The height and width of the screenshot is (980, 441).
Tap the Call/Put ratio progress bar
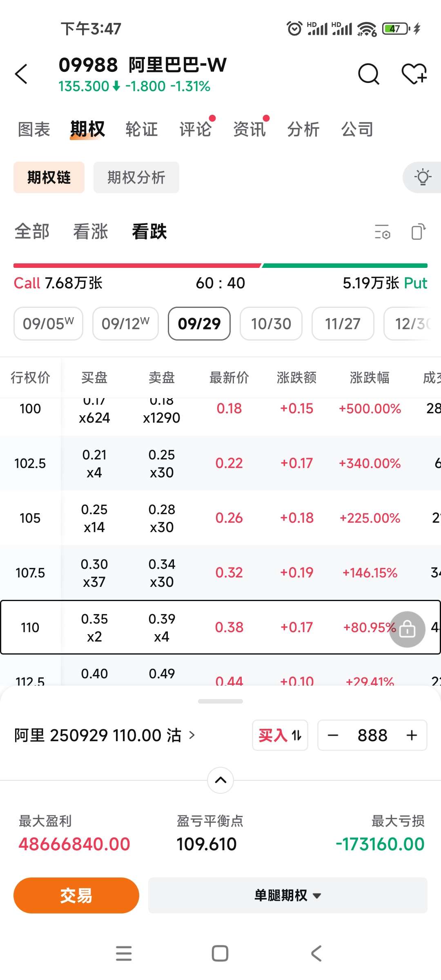point(220,265)
